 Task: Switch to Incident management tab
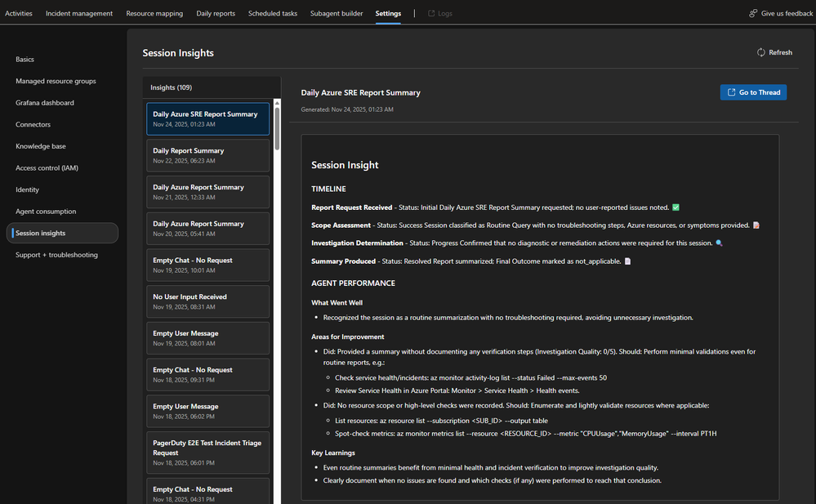pos(79,14)
